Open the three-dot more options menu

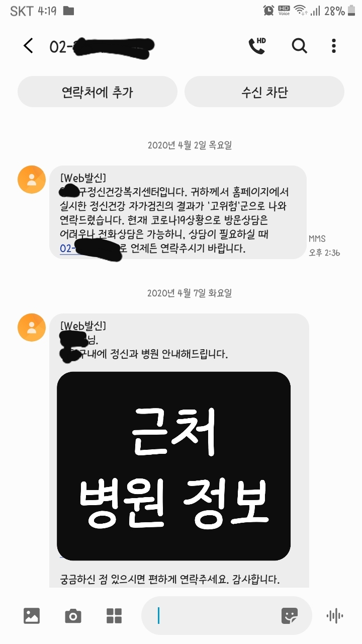pos(333,46)
